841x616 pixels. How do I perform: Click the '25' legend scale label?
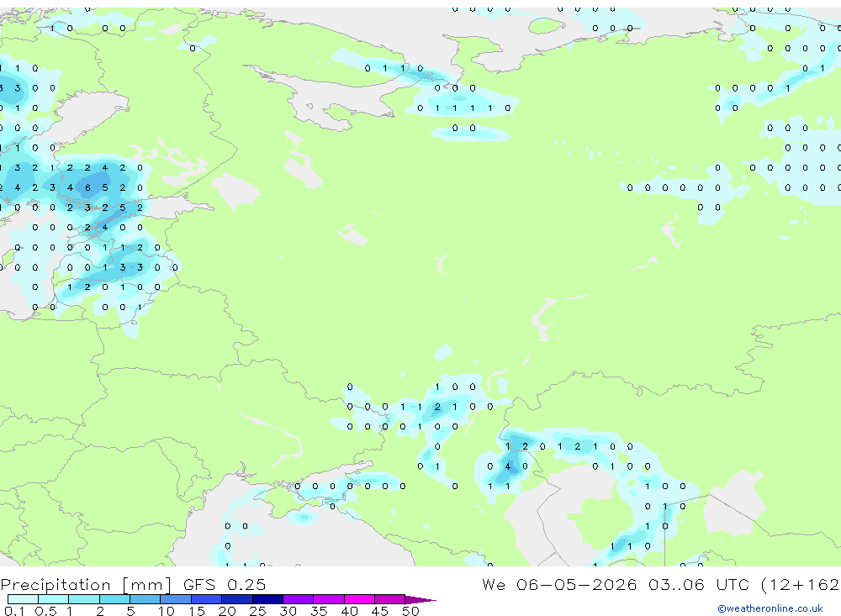pyautogui.click(x=257, y=611)
